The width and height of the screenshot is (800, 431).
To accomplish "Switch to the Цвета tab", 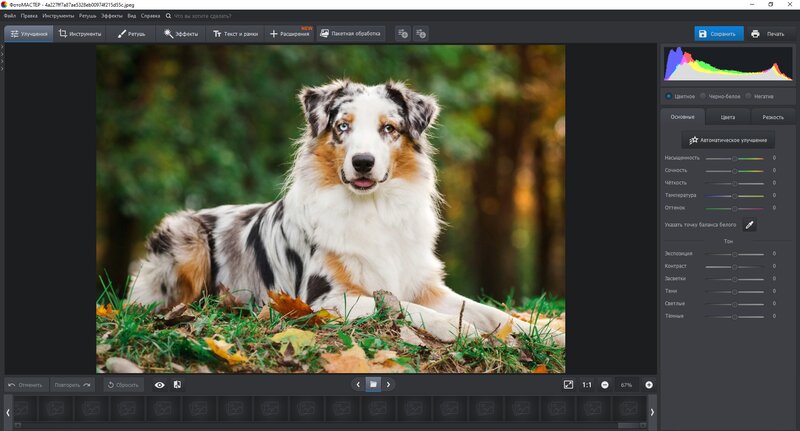I will pyautogui.click(x=727, y=117).
